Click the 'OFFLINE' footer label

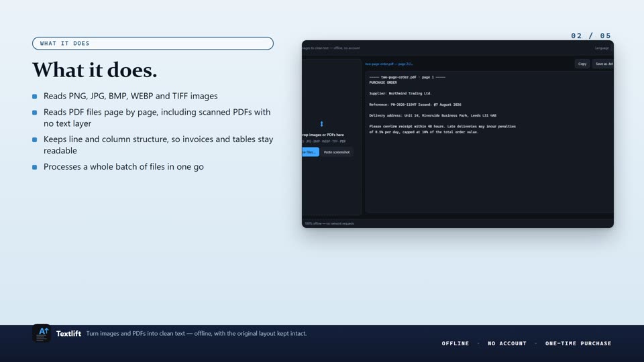click(455, 343)
